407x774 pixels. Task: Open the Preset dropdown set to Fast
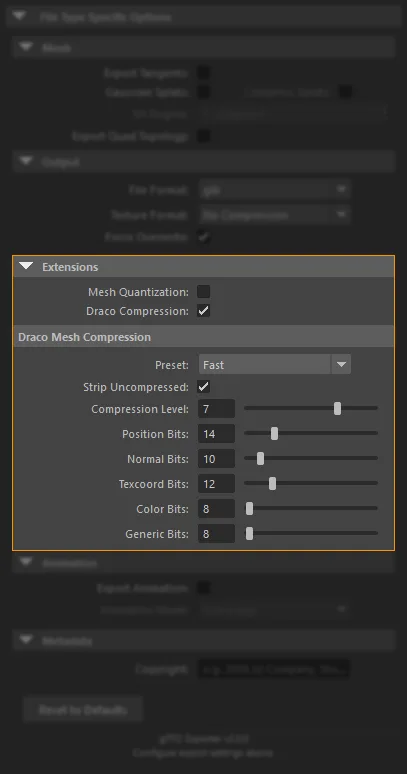tap(274, 365)
